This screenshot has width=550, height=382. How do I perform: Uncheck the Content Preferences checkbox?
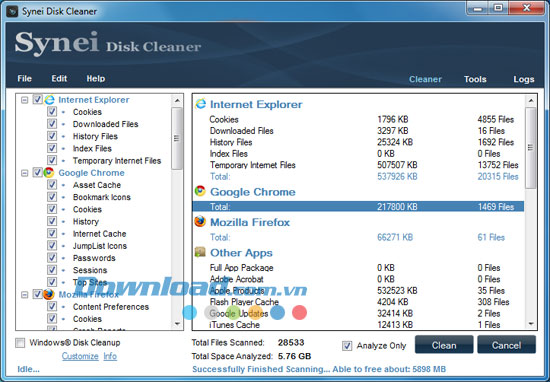(52, 307)
